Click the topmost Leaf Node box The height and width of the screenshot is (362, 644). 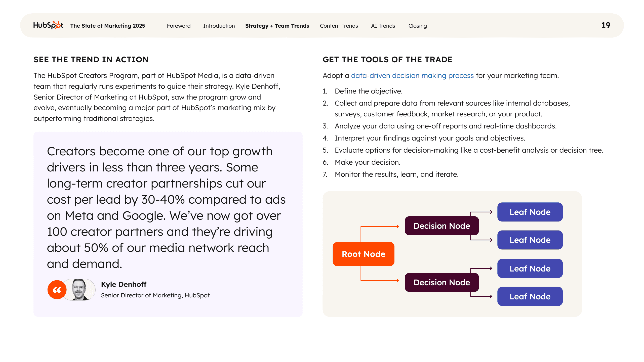click(530, 212)
